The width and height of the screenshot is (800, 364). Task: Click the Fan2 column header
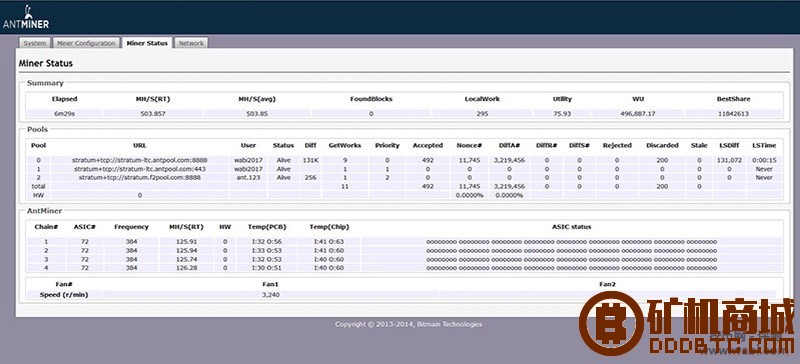point(607,284)
